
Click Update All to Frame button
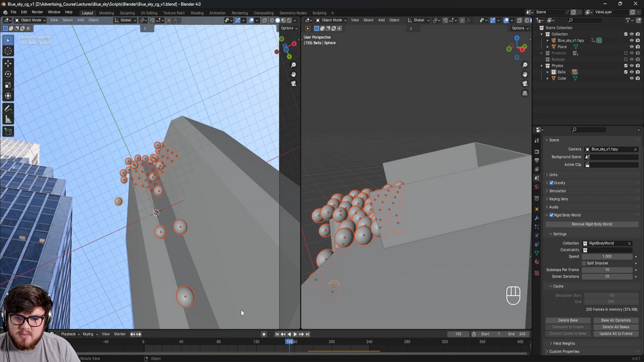coord(615,334)
